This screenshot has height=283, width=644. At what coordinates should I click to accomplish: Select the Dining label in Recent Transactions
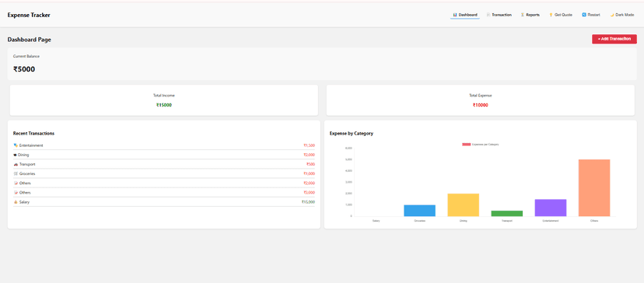pos(23,155)
